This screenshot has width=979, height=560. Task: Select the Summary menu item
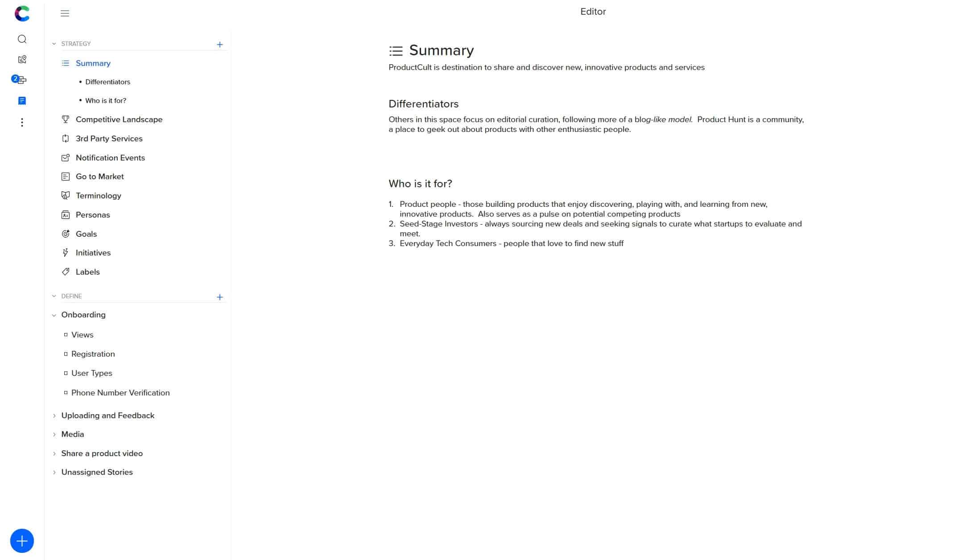point(93,62)
